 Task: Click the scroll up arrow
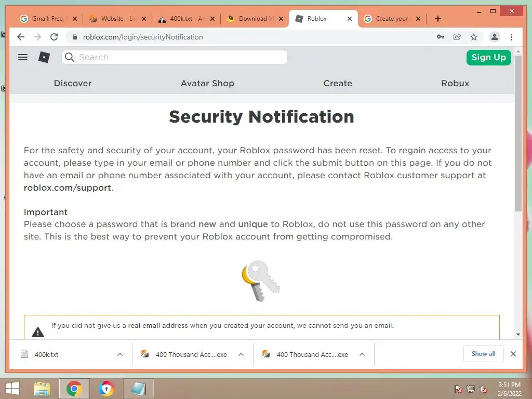[x=518, y=52]
